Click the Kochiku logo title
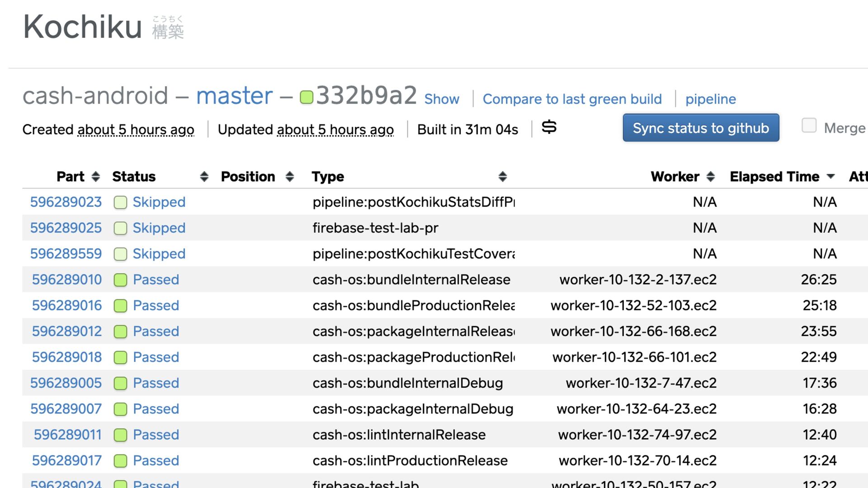The width and height of the screenshot is (868, 488). [x=83, y=27]
